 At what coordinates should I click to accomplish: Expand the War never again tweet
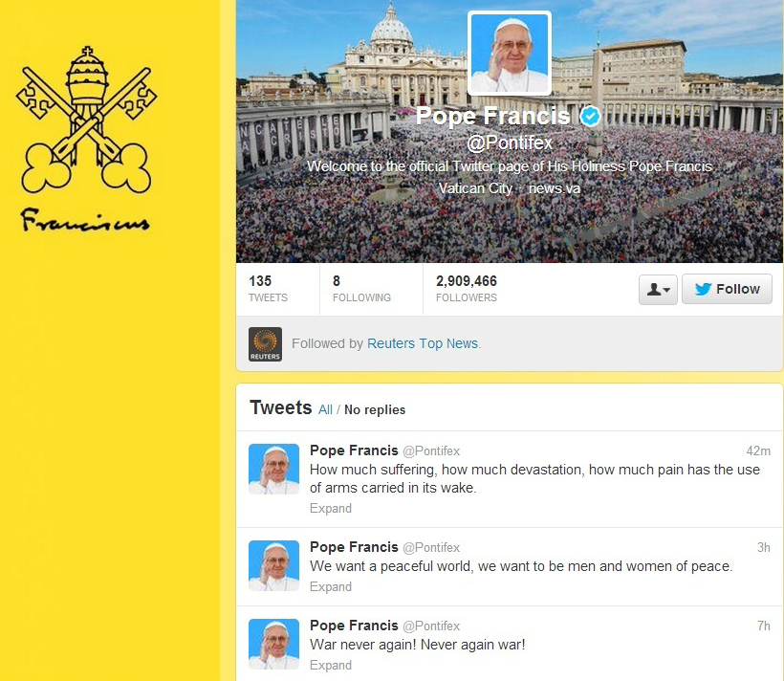coord(331,665)
